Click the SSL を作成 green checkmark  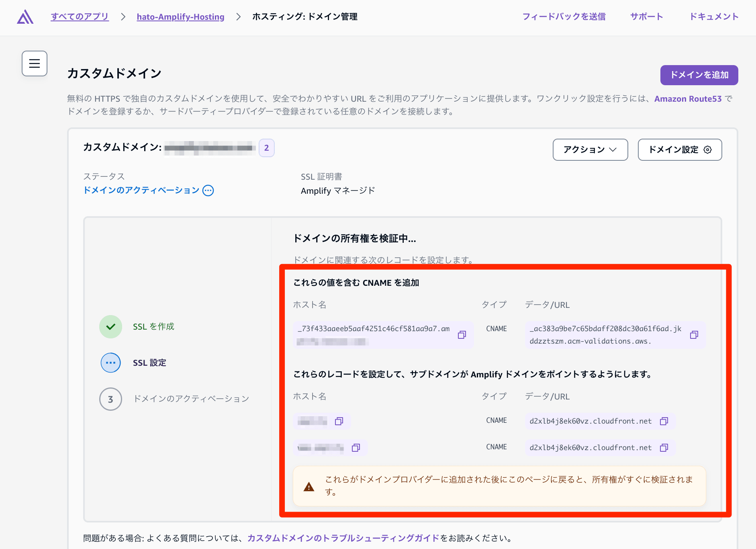tap(110, 327)
